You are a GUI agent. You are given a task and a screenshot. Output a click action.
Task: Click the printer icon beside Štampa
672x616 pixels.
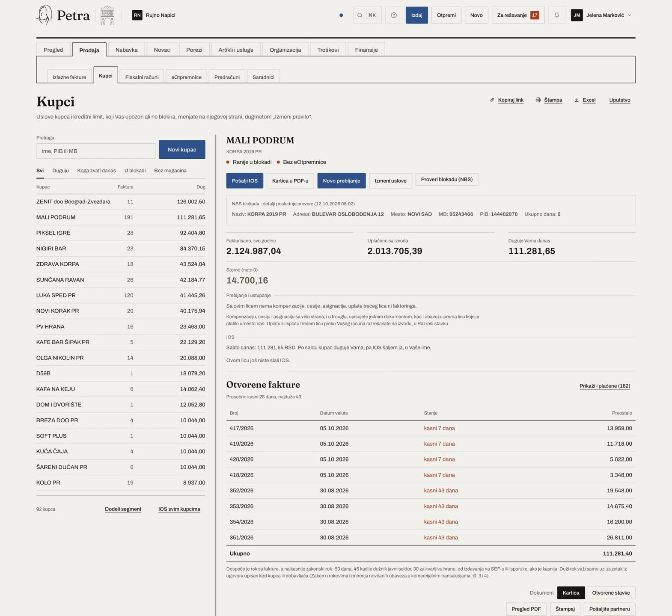point(538,100)
